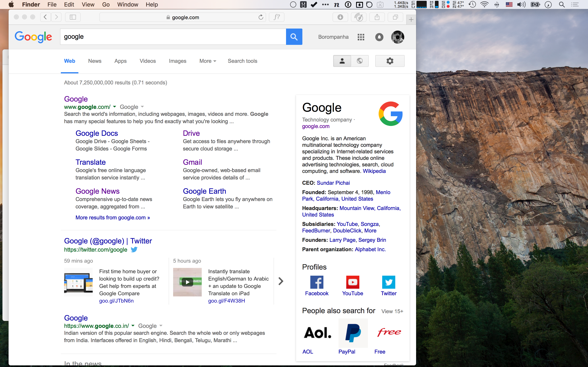This screenshot has height=367, width=588.
Task: Switch to private results person toggle
Action: coord(342,61)
